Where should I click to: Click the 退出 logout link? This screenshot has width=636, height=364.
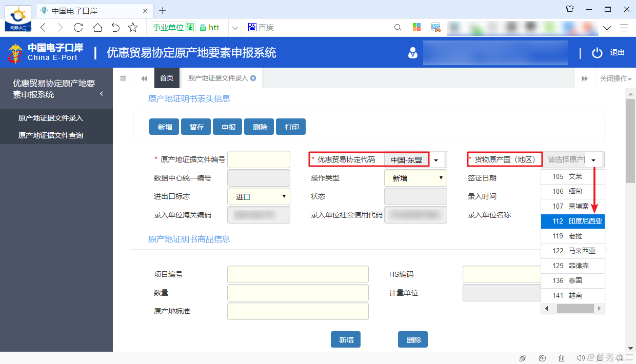point(618,53)
